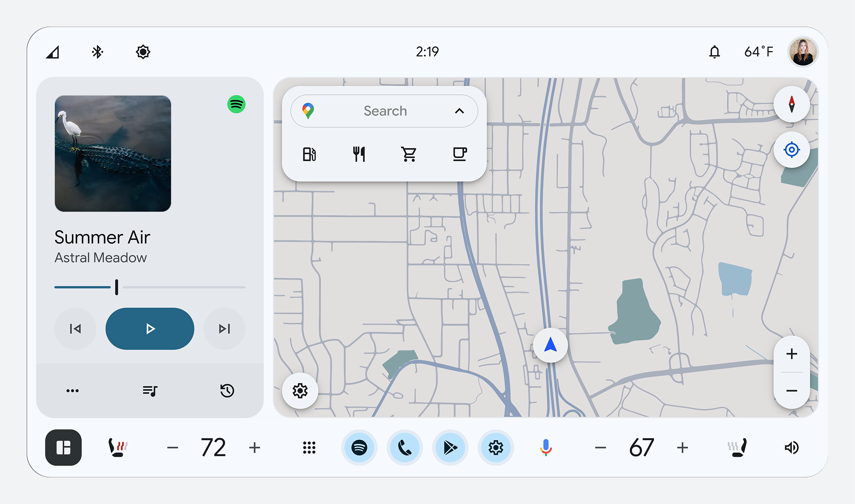Find gas stations via the fuel pump icon
This screenshot has width=855, height=504.
pos(309,154)
